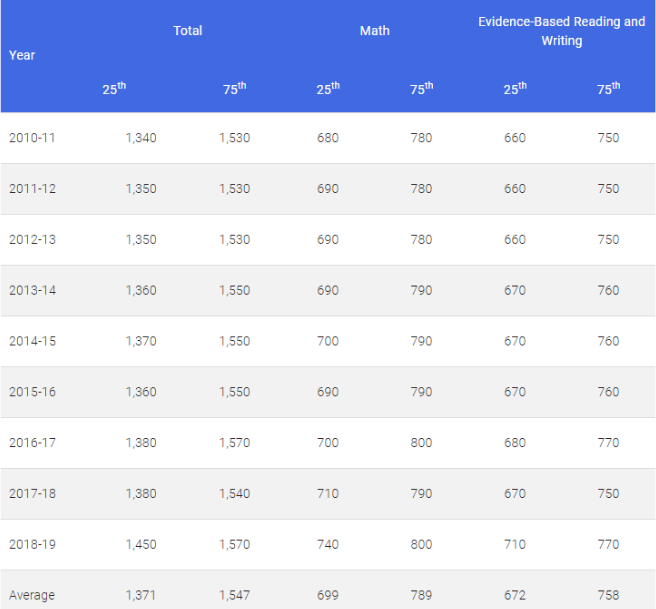Select the 2010-11 year row label
Image resolution: width=656 pixels, height=609 pixels.
(32, 138)
